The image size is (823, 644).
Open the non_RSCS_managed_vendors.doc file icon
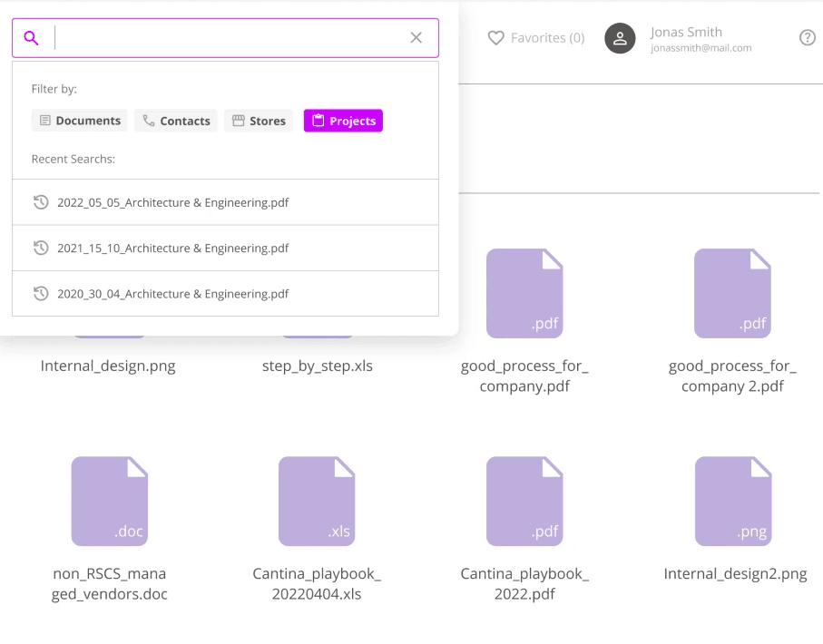coord(109,502)
